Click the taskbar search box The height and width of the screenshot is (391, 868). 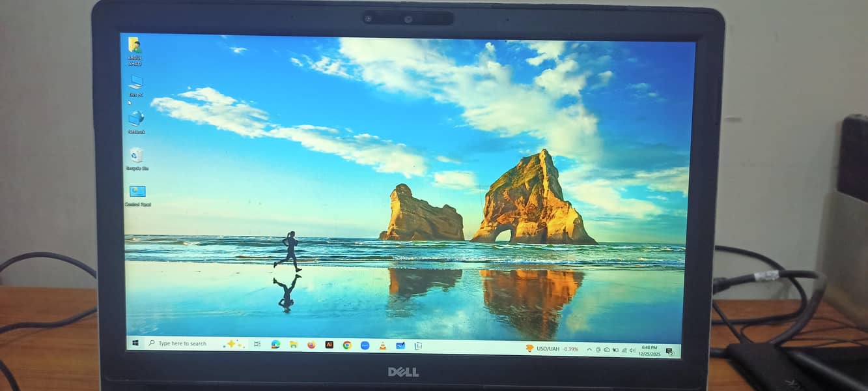click(x=182, y=343)
